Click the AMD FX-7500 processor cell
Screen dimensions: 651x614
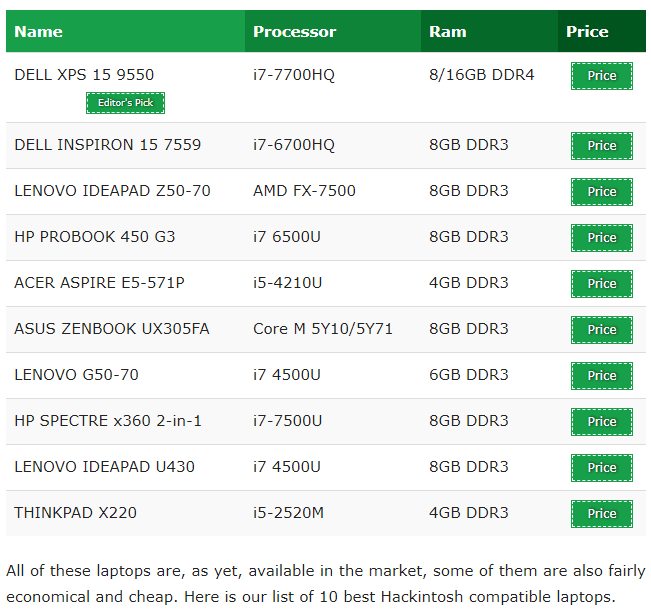click(x=304, y=191)
